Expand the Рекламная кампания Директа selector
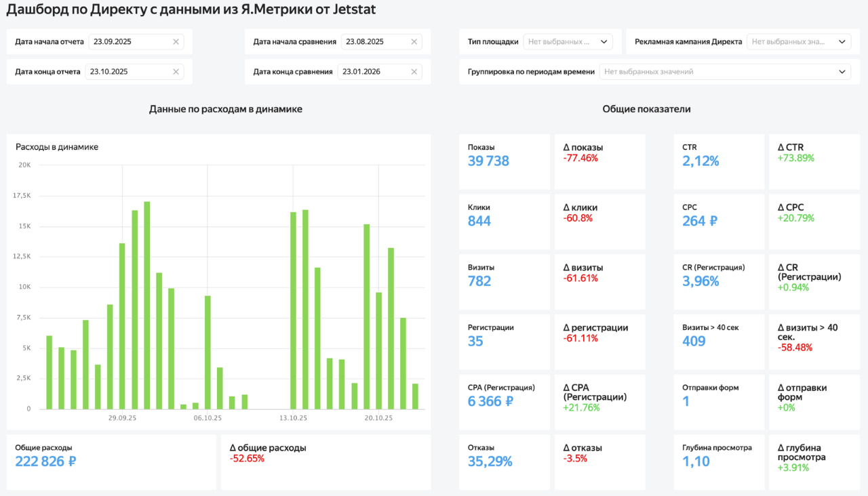The image size is (868, 496). click(x=798, y=42)
